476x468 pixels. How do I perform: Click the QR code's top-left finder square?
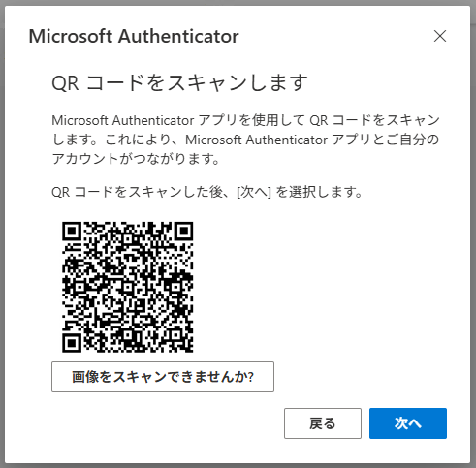click(x=71, y=231)
